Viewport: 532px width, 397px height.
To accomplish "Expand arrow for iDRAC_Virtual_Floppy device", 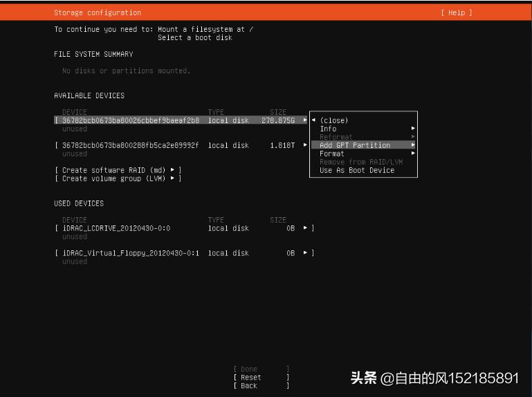I will (305, 252).
